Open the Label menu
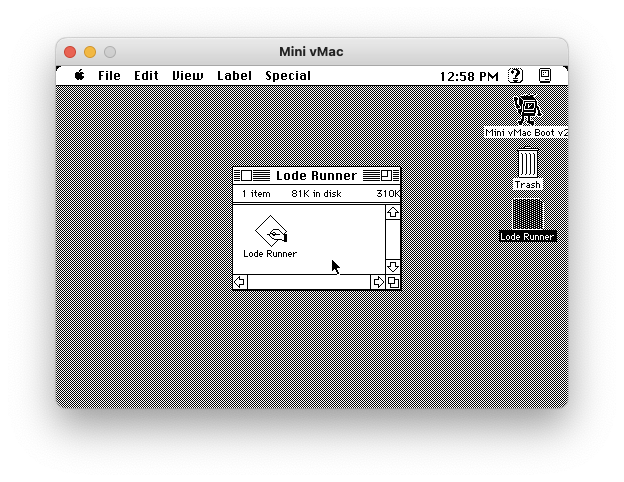 click(x=234, y=76)
